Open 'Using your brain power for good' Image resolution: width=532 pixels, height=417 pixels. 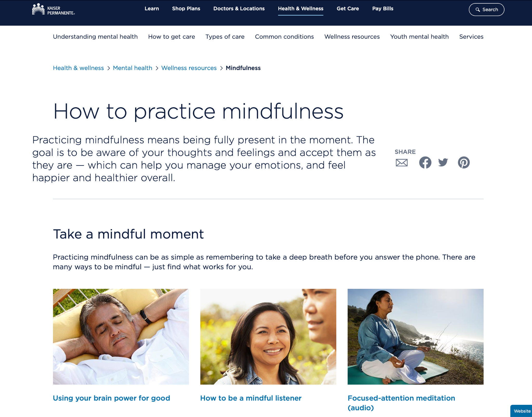pos(111,398)
